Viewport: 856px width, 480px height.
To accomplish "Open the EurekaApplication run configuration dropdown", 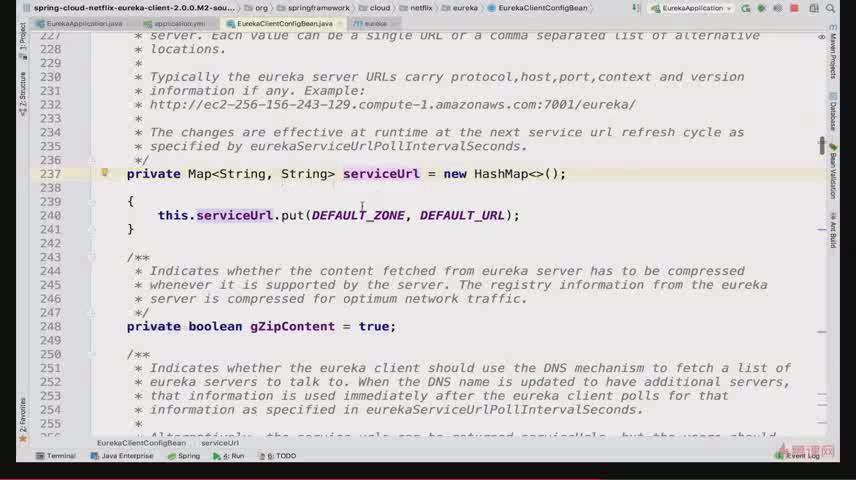I will (x=692, y=8).
